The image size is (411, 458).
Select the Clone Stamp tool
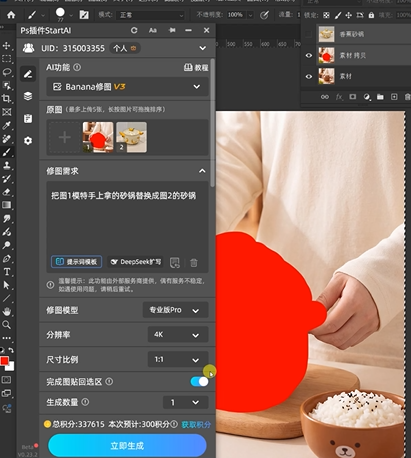click(6, 165)
